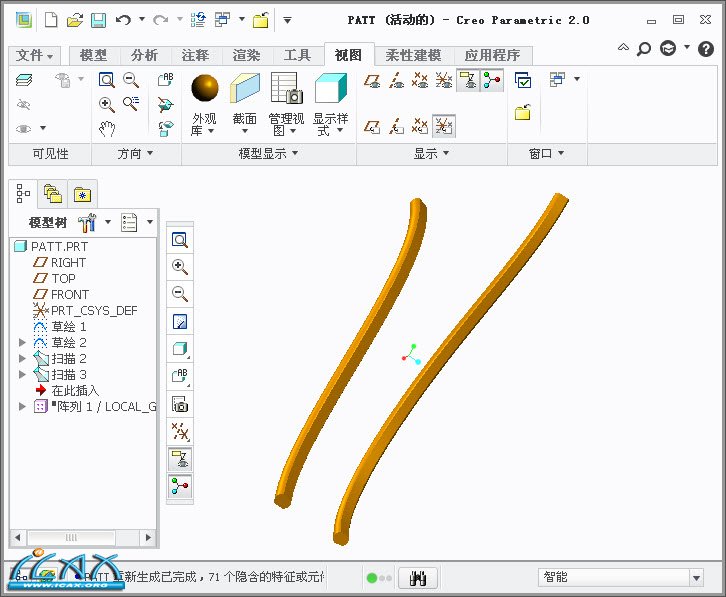
Task: Expand the 阵列 1 pattern node
Action: [22, 406]
